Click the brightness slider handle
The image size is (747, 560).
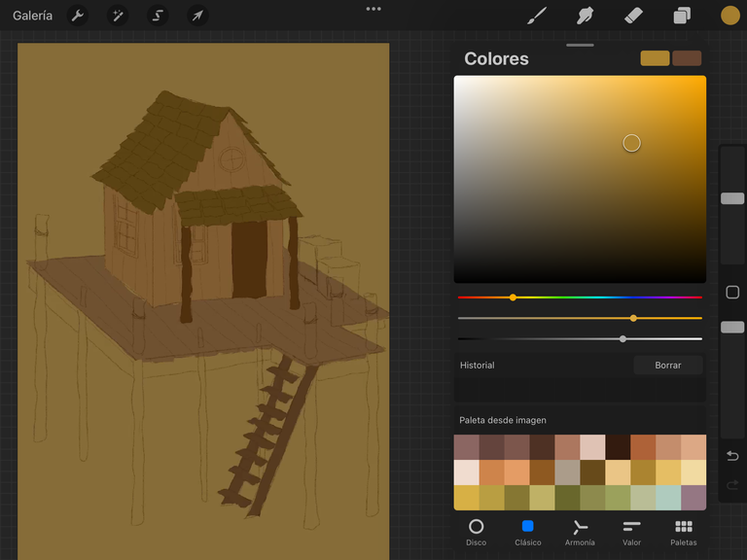pyautogui.click(x=622, y=339)
